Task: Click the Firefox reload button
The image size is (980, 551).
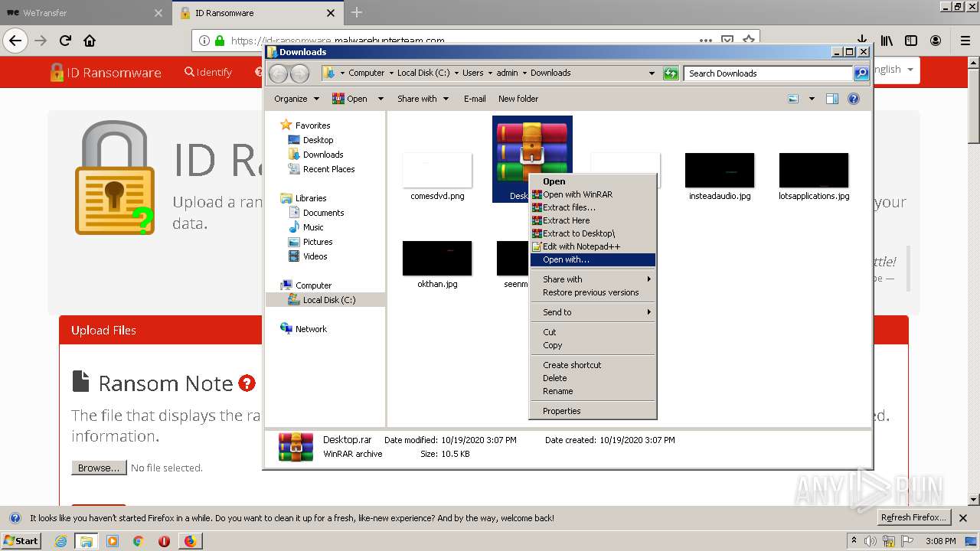Action: tap(65, 41)
